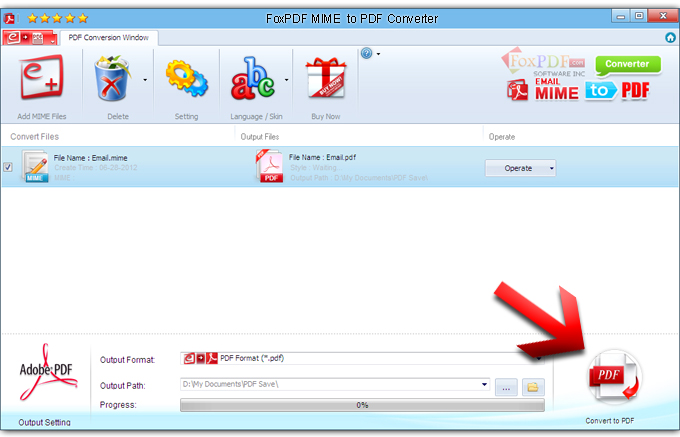The image size is (680, 437).
Task: Click the five-star rating in title bar
Action: 58,19
